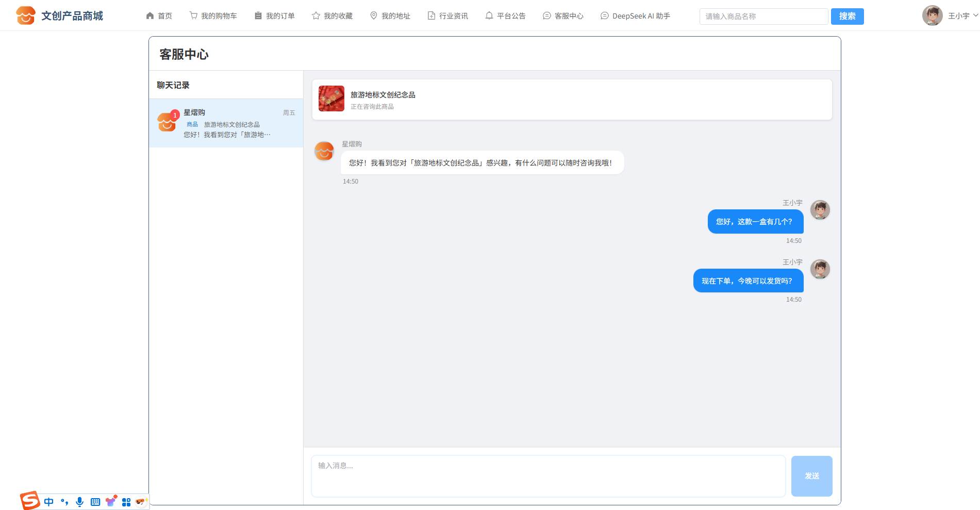Viewport: 980px width, 510px height.
Task: Click the user avatar in header
Action: (932, 15)
